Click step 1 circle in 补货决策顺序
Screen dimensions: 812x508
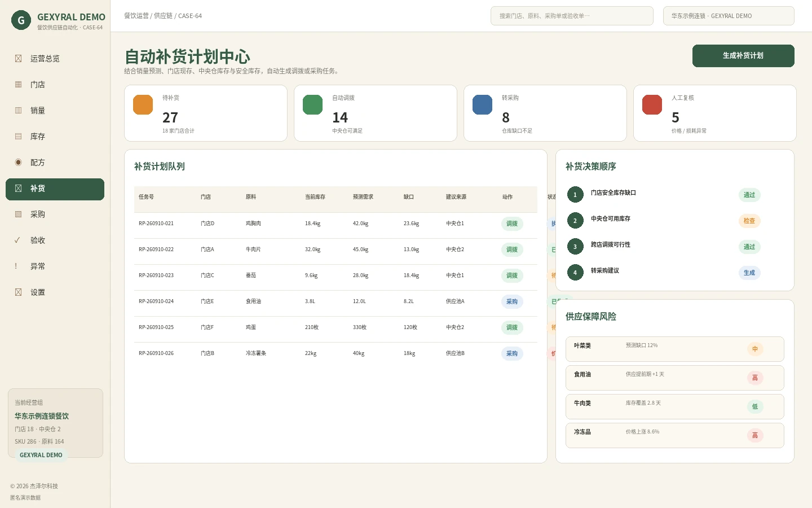[x=575, y=195]
